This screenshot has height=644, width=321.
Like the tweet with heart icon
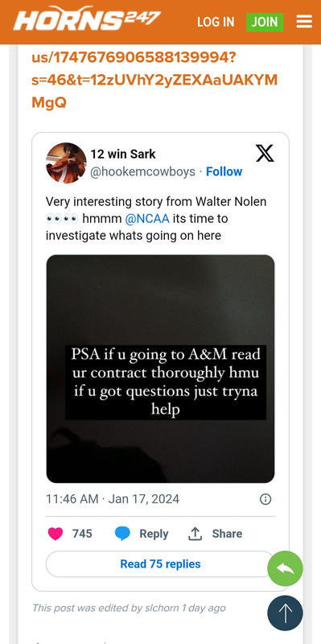56,534
